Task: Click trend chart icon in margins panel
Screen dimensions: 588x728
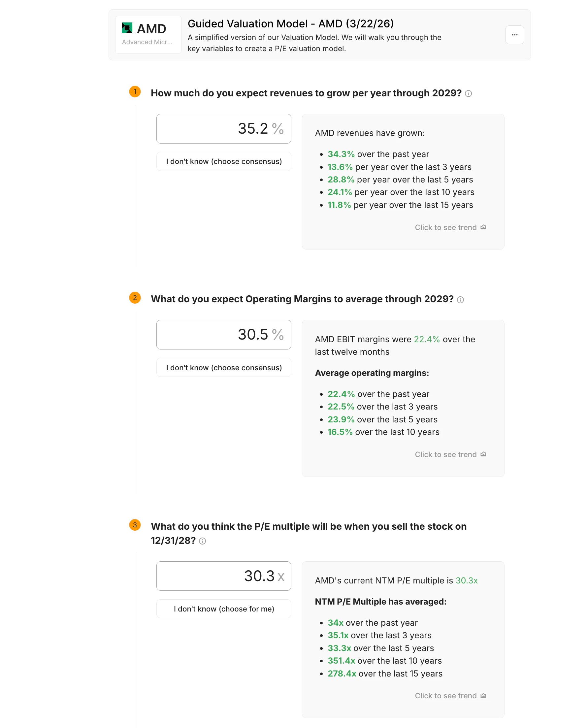Action: point(483,454)
